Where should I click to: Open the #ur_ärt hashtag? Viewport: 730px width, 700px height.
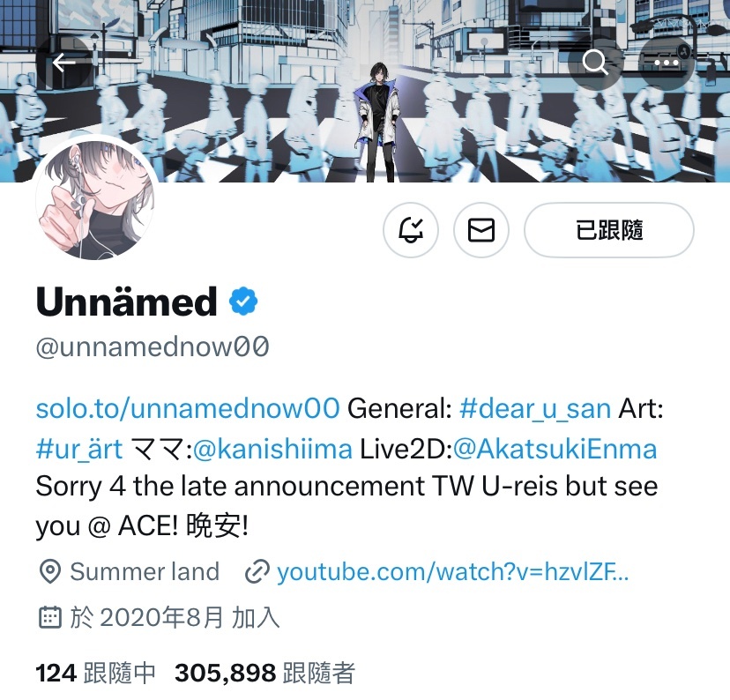pyautogui.click(x=79, y=449)
